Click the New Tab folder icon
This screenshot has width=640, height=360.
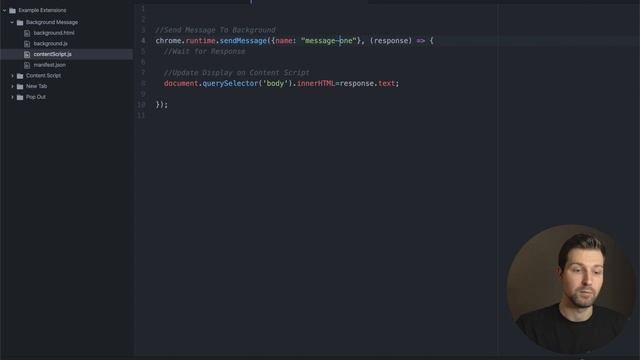pyautogui.click(x=20, y=87)
